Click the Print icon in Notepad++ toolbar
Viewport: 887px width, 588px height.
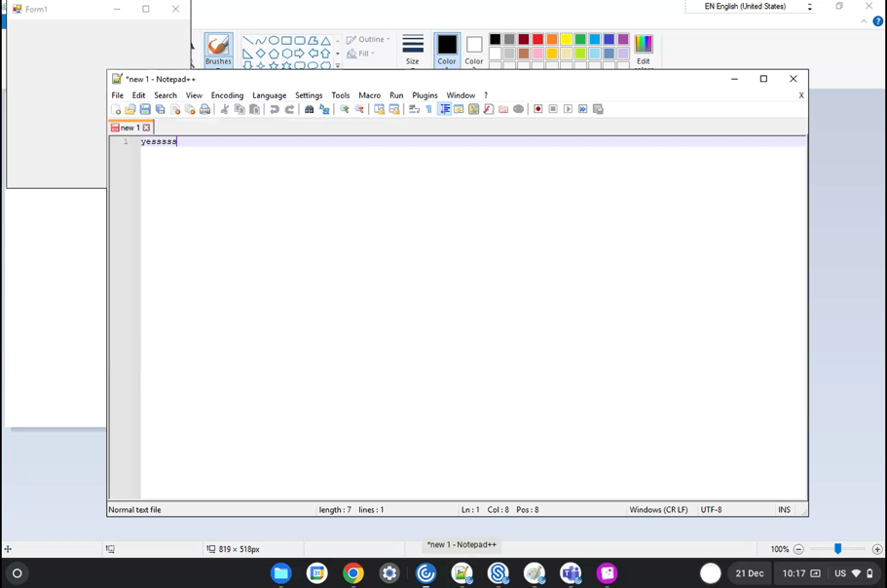pos(205,110)
